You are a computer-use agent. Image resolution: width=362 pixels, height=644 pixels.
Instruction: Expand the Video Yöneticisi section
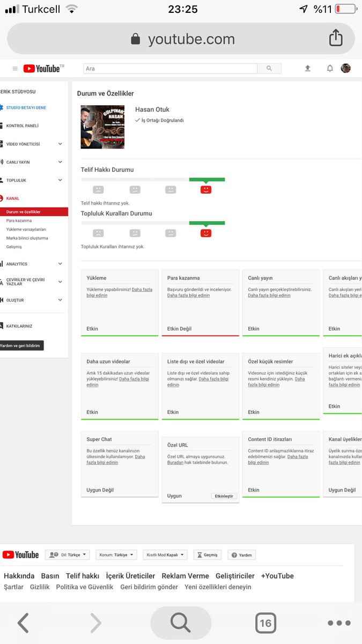pyautogui.click(x=60, y=144)
